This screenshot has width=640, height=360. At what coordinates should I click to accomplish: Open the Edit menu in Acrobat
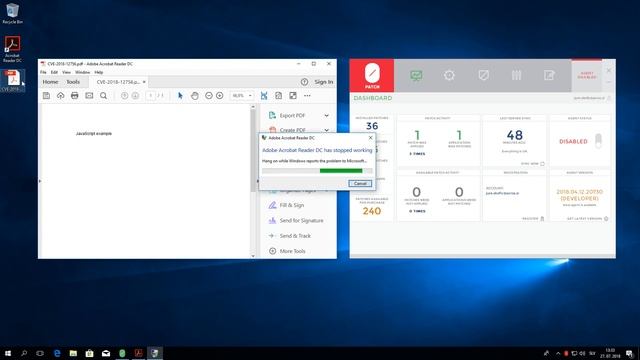tap(54, 72)
